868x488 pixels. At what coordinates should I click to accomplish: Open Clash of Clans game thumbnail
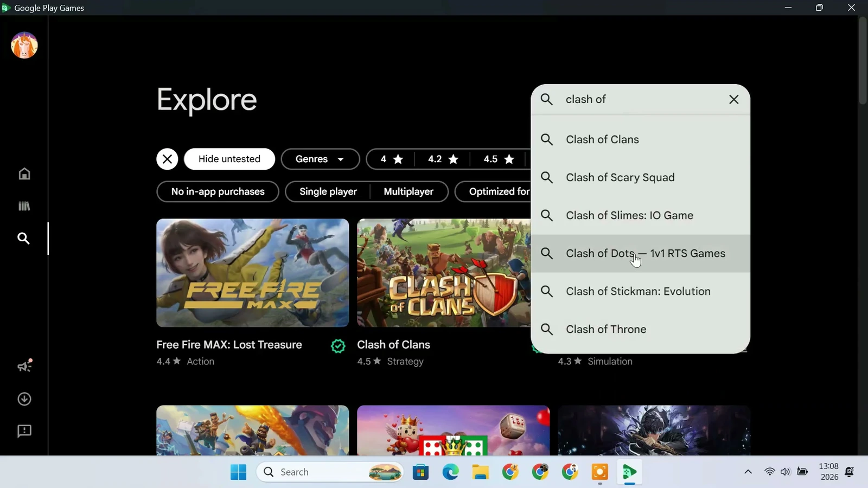[444, 273]
